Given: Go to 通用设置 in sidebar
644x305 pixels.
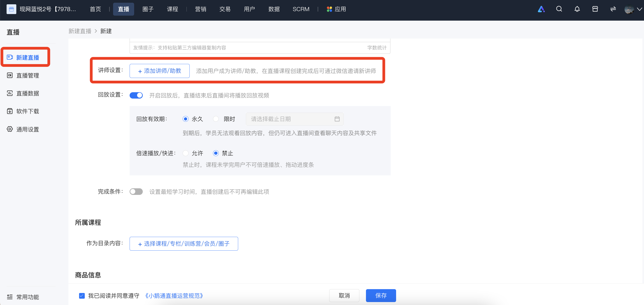Looking at the screenshot, I should click(x=27, y=129).
